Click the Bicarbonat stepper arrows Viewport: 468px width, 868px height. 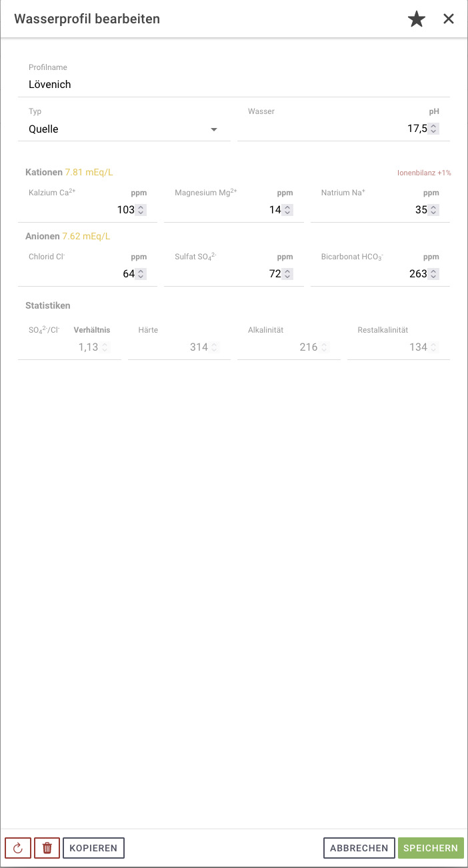[x=434, y=274]
